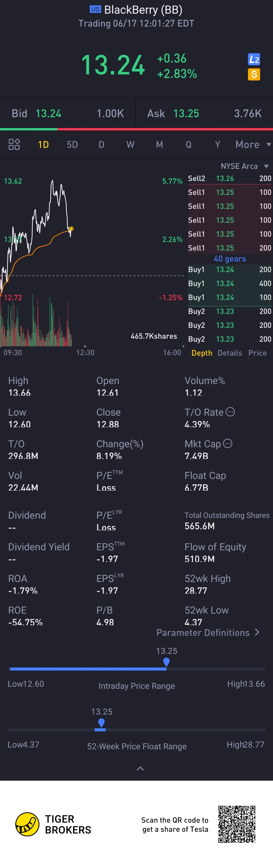Viewport: 273px width, 868px height.
Task: Tap the US market flag badge
Action: [95, 9]
